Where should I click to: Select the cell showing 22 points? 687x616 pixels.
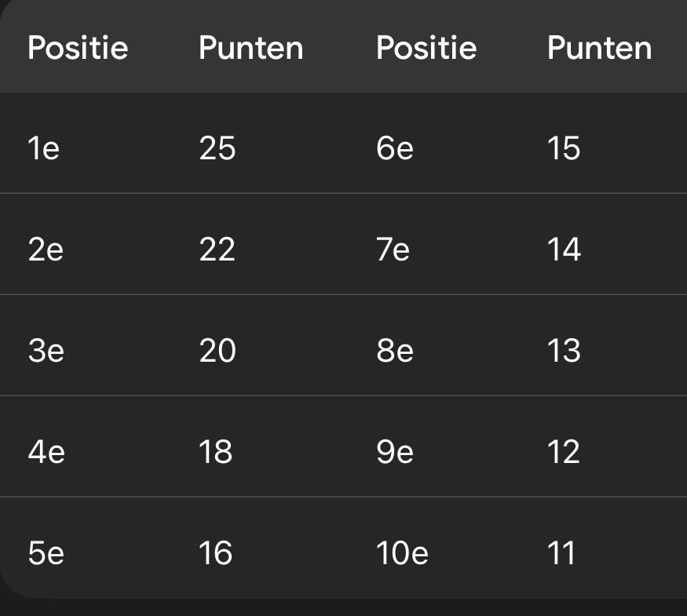(217, 250)
